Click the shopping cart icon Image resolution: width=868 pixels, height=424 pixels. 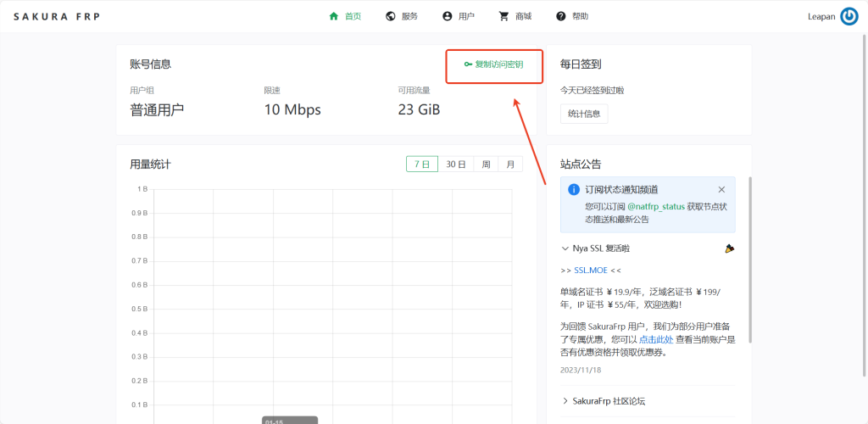coord(504,16)
